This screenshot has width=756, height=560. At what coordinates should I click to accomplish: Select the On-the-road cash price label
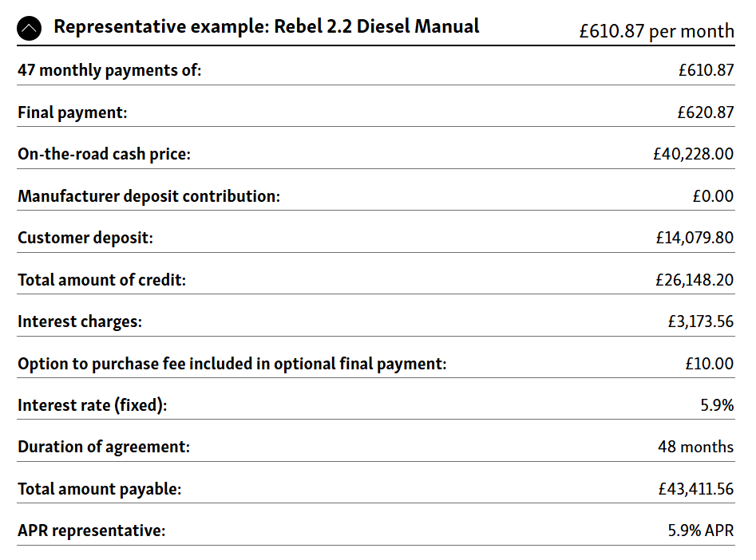click(104, 154)
